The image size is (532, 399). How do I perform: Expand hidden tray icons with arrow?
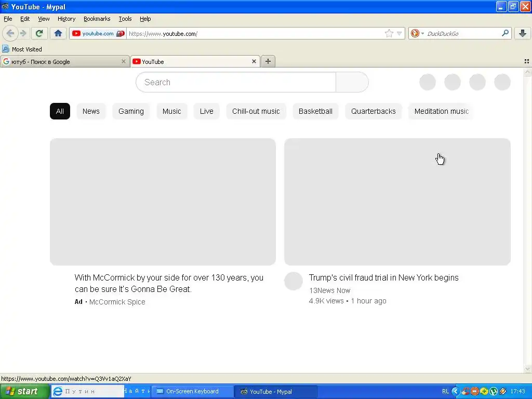click(x=455, y=391)
